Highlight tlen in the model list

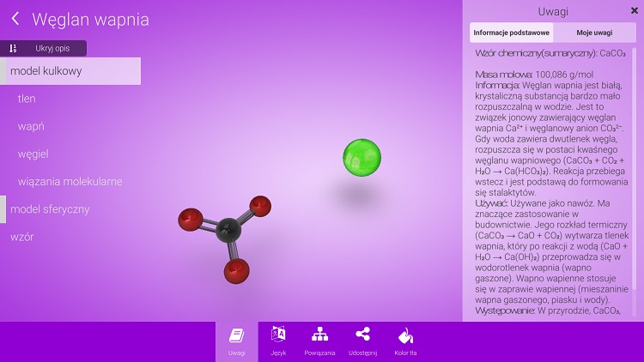click(27, 99)
